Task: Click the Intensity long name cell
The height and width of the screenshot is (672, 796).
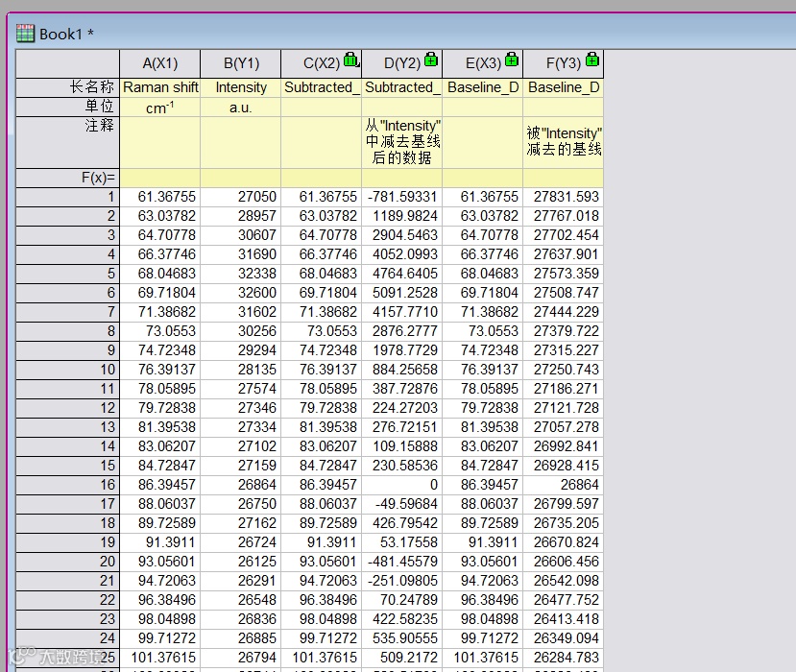Action: [x=241, y=87]
